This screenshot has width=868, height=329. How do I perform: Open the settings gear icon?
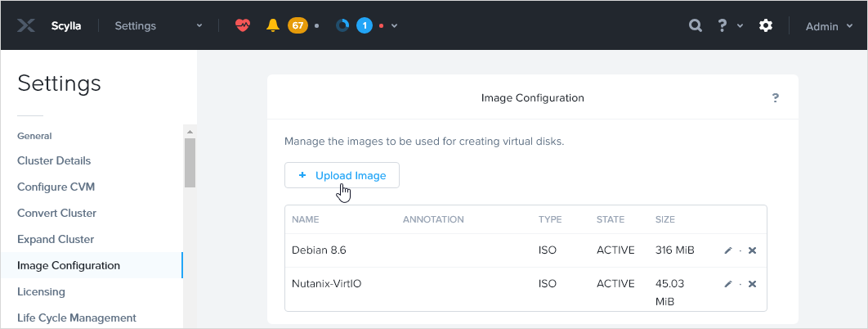tap(766, 25)
